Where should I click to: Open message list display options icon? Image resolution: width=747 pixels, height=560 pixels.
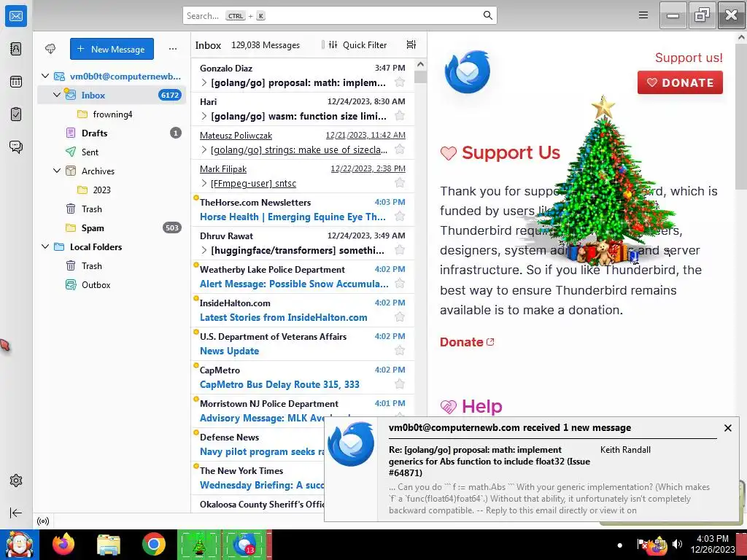tap(411, 44)
